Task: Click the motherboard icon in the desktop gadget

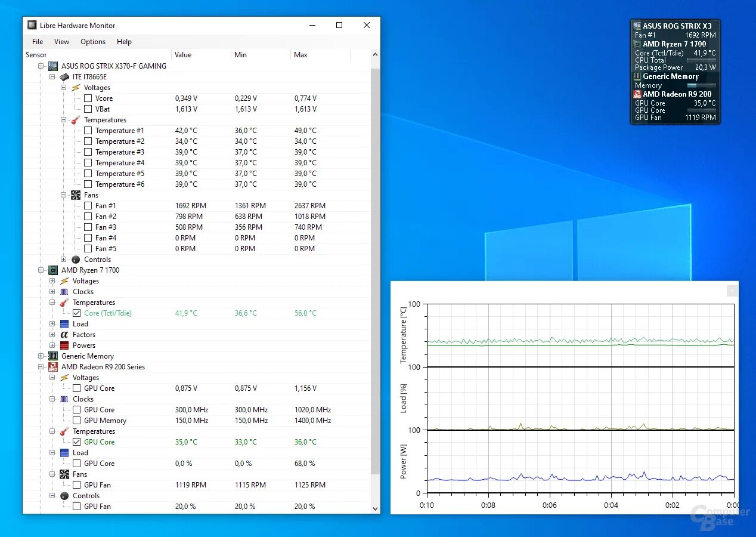Action: [637, 26]
